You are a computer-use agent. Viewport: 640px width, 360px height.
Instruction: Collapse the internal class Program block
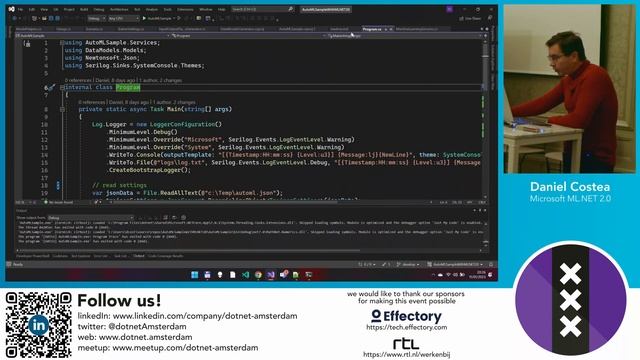point(62,87)
